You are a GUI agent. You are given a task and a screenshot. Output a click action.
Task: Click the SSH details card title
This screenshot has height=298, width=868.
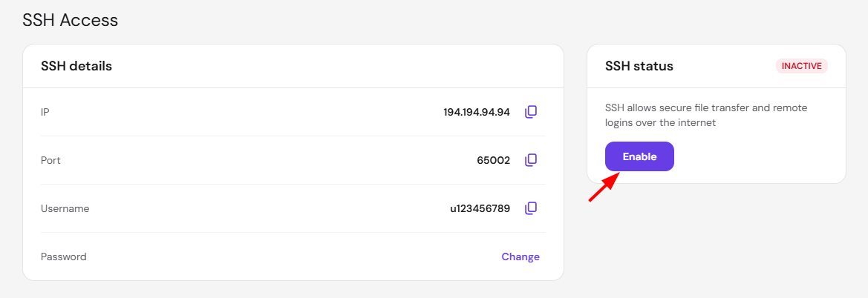click(x=76, y=66)
